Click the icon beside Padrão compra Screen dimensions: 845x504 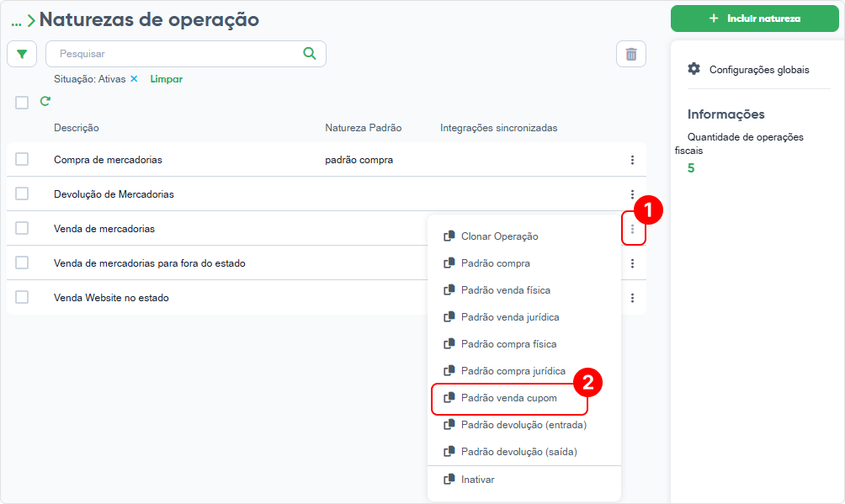pyautogui.click(x=449, y=263)
